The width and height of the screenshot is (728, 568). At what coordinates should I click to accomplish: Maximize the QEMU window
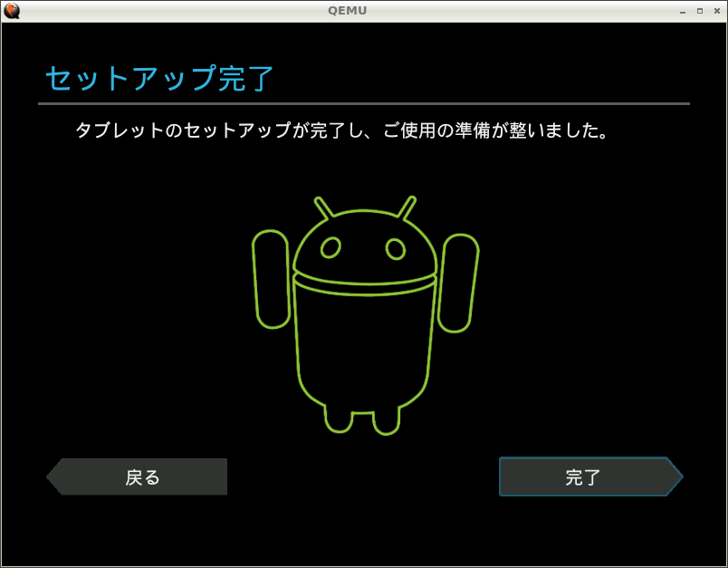pos(700,11)
